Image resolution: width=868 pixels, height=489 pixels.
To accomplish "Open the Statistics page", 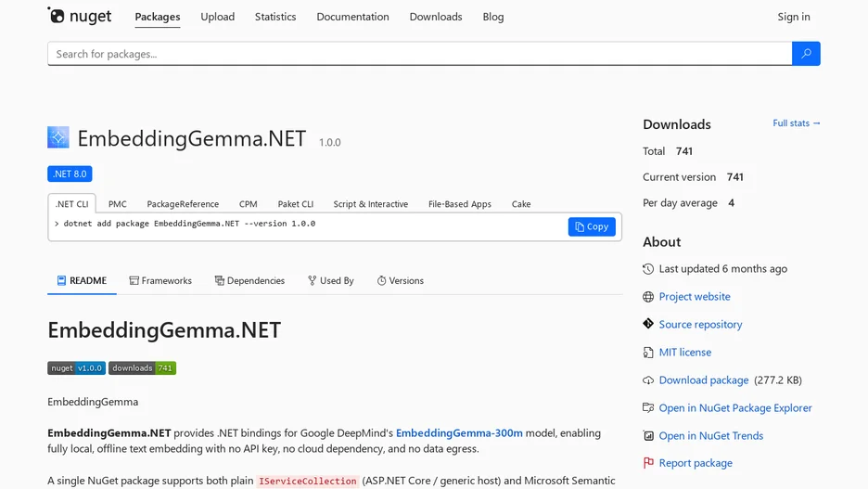I will pos(275,17).
